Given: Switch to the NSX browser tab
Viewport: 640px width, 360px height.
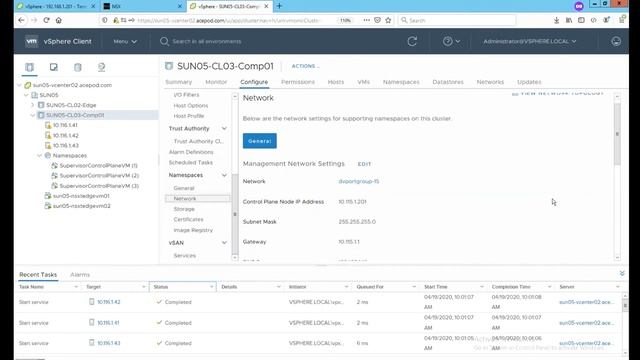Looking at the screenshot, I should point(142,6).
